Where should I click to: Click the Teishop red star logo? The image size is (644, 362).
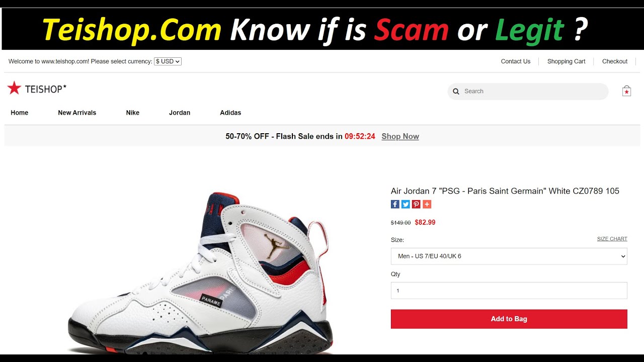14,88
